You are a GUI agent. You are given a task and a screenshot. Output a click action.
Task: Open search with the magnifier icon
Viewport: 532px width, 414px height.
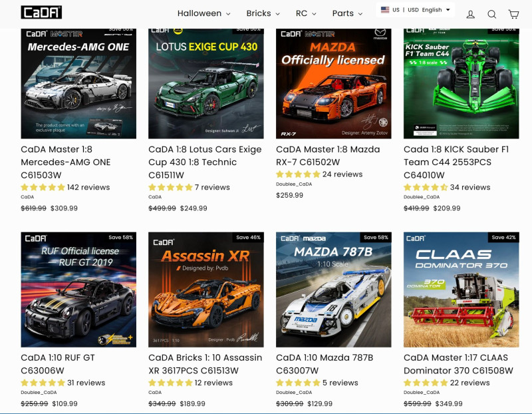click(x=491, y=14)
